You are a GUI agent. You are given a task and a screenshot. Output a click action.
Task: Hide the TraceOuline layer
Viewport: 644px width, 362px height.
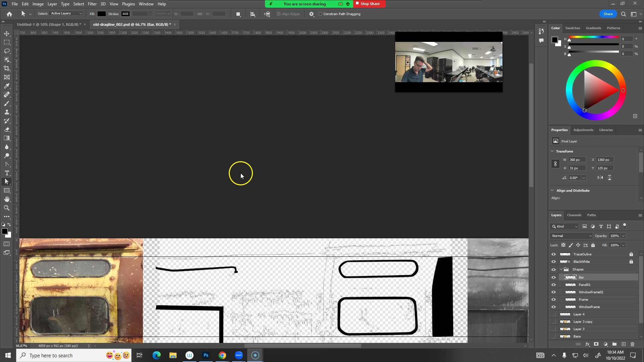tap(553, 254)
